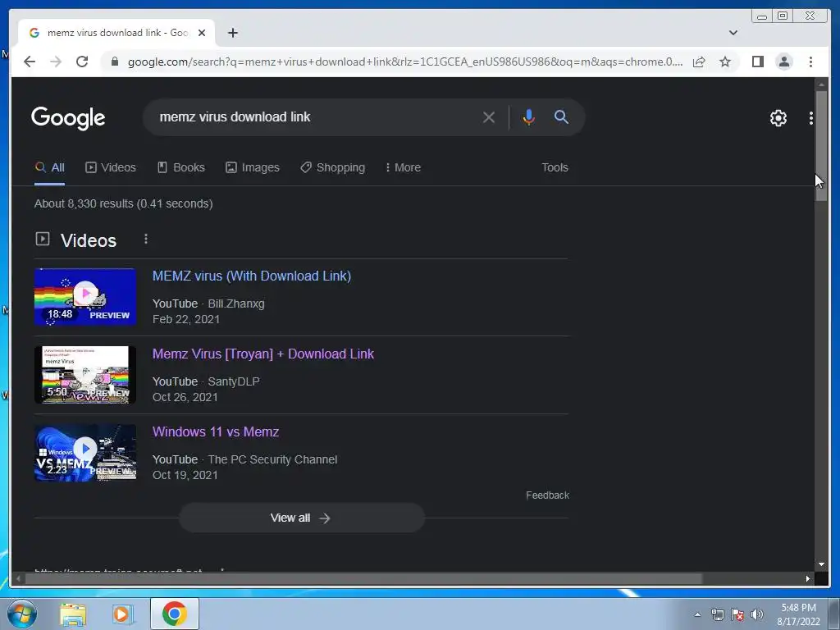Switch to the Books results tab
The width and height of the screenshot is (840, 630).
(181, 167)
